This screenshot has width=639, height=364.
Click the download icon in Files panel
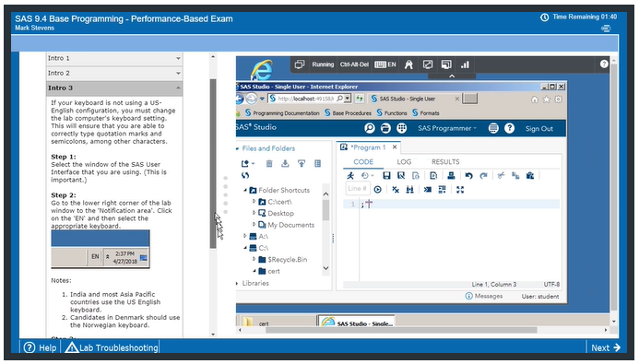point(285,164)
